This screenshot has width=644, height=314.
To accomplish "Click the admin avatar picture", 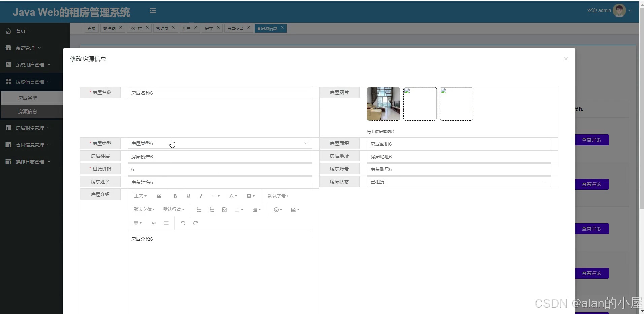I will coord(619,10).
